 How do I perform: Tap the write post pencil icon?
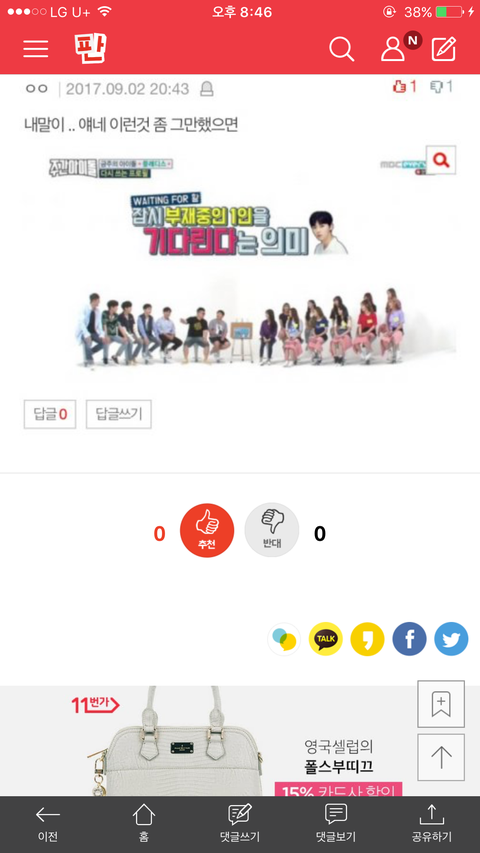click(x=444, y=49)
